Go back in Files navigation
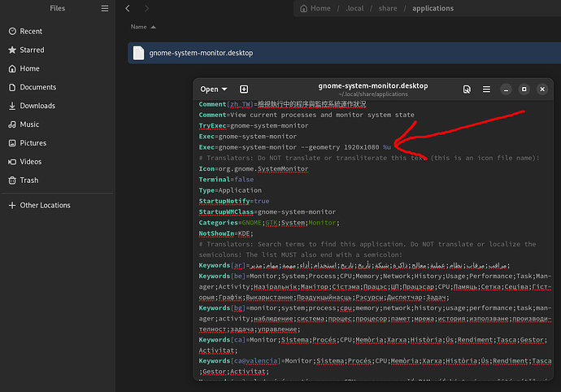 (x=128, y=8)
